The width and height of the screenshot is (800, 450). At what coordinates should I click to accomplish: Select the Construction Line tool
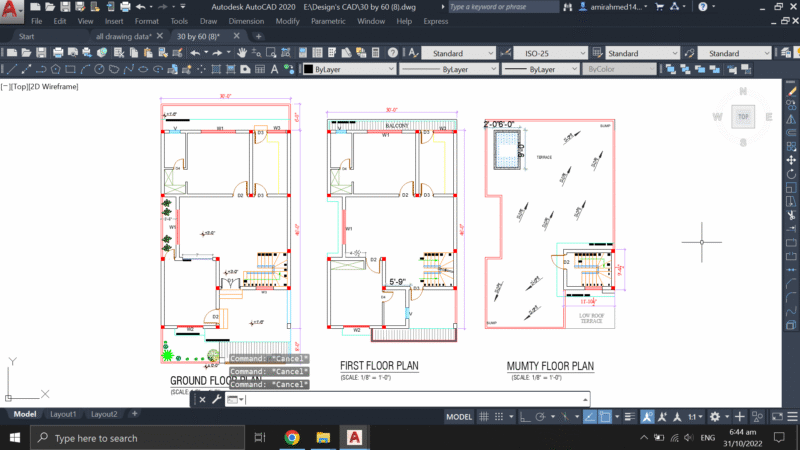(26, 69)
